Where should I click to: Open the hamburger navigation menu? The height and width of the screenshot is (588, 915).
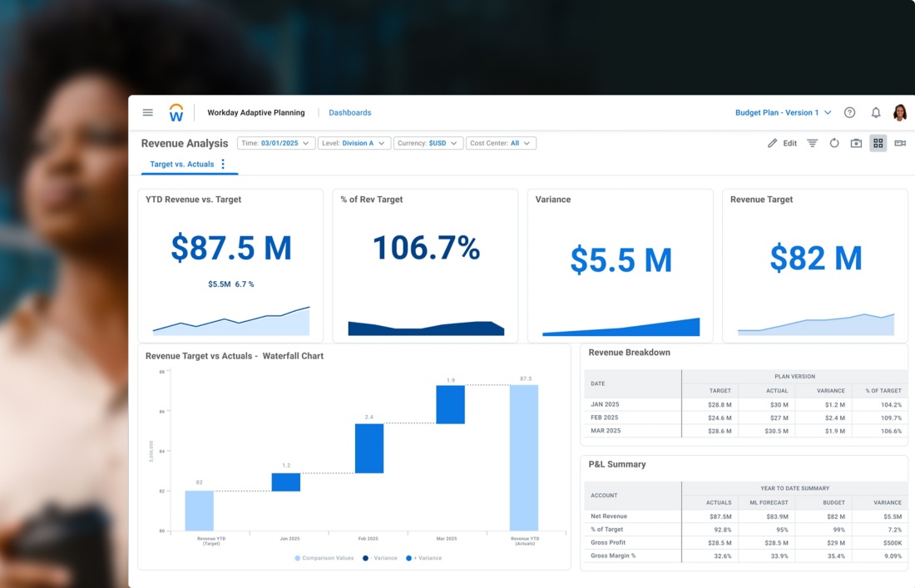click(148, 112)
